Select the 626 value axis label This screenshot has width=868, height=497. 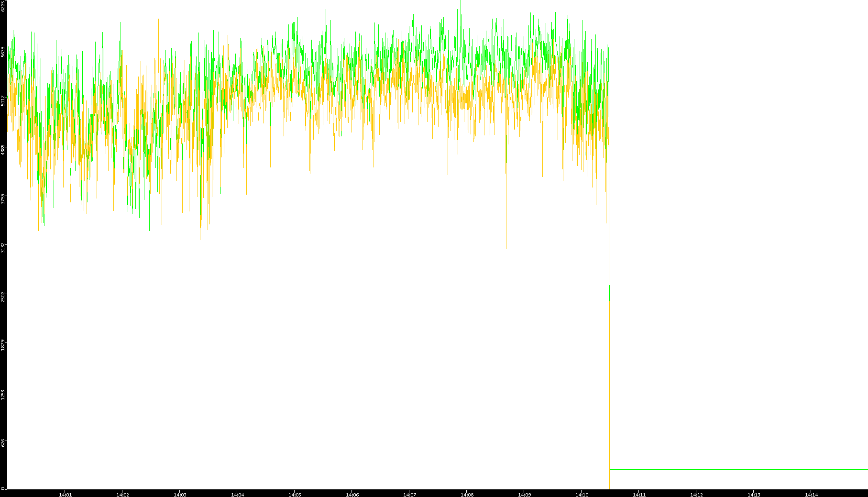3,443
